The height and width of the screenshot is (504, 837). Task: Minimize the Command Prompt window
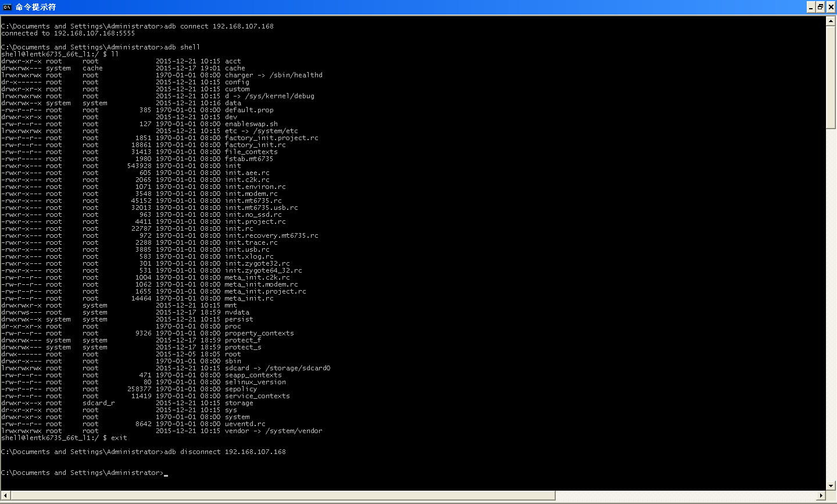tap(811, 7)
